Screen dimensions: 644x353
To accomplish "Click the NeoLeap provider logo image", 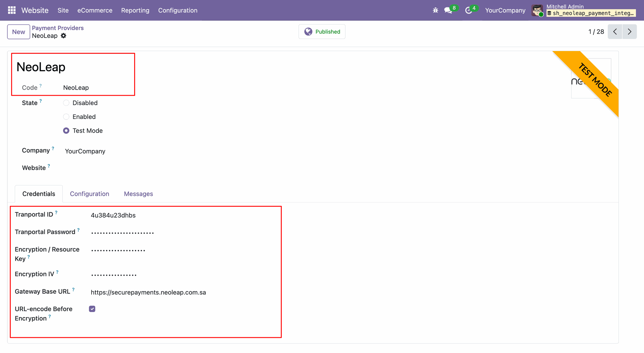I will coord(591,79).
